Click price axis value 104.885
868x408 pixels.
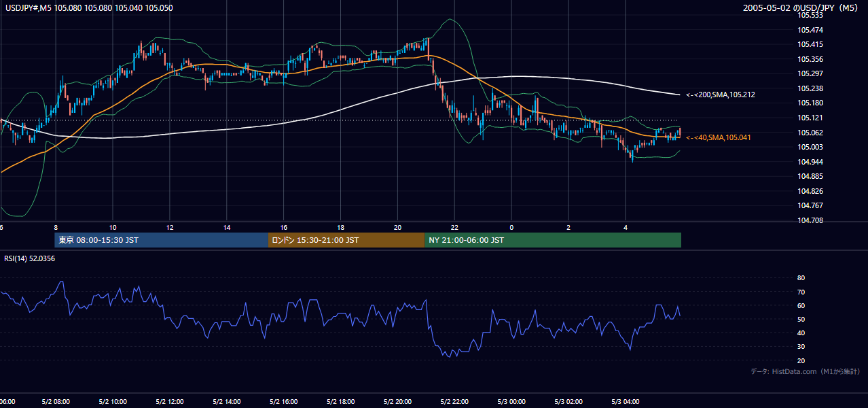tap(810, 176)
